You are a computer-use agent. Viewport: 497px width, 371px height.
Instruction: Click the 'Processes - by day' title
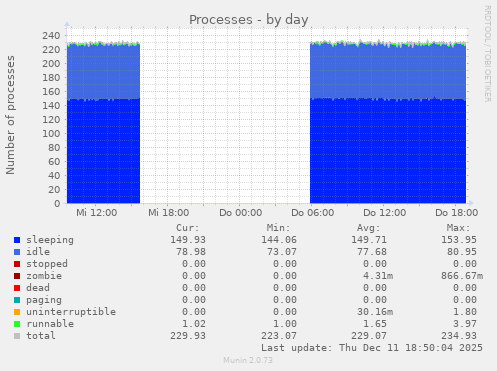(249, 20)
